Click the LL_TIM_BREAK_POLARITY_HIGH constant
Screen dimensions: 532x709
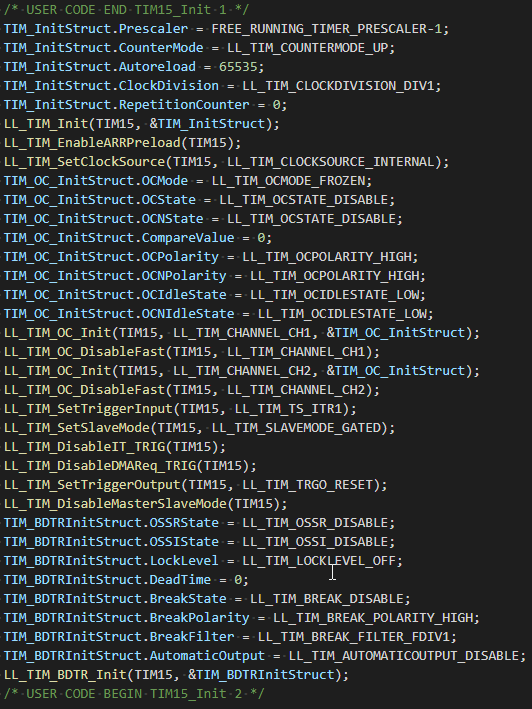tap(373, 617)
